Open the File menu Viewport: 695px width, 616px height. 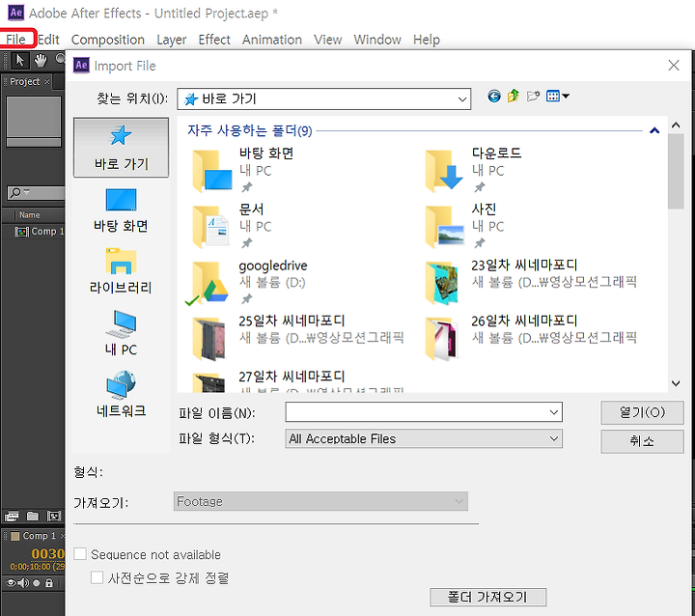pos(16,40)
